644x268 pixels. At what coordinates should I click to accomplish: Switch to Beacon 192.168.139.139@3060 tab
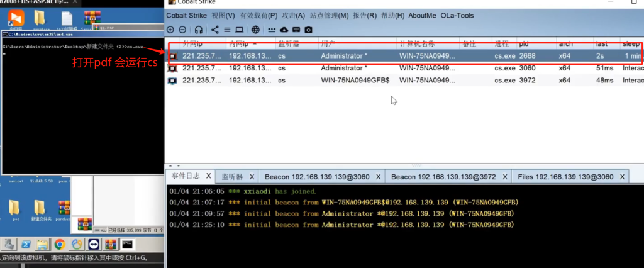tap(317, 177)
